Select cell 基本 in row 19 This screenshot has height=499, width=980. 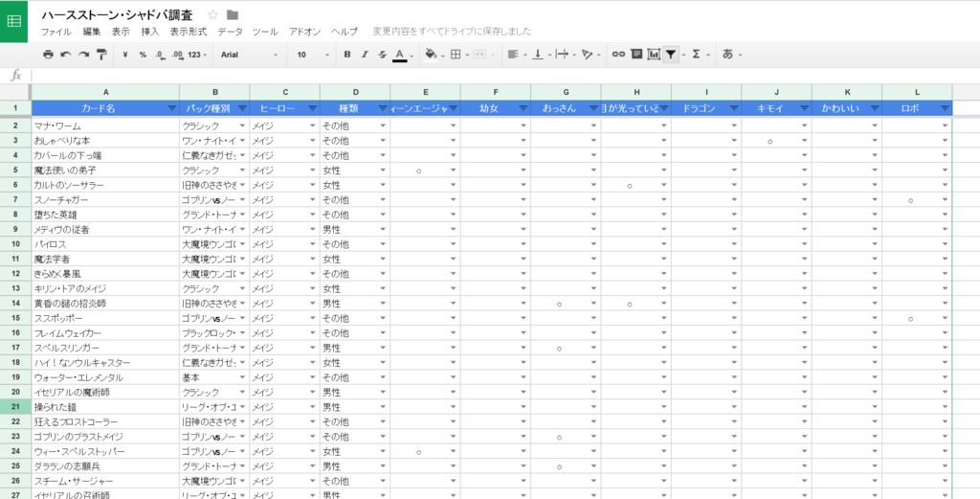[x=214, y=377]
